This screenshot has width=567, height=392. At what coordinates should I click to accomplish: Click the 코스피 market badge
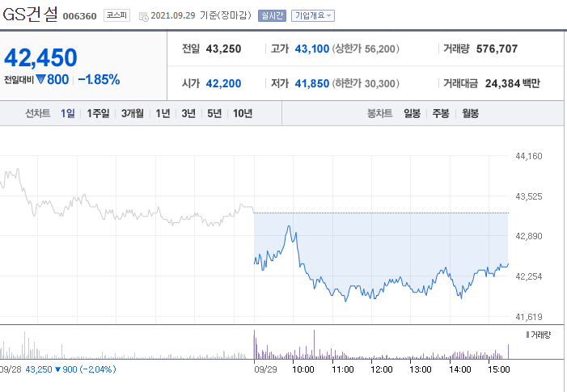pyautogui.click(x=116, y=15)
